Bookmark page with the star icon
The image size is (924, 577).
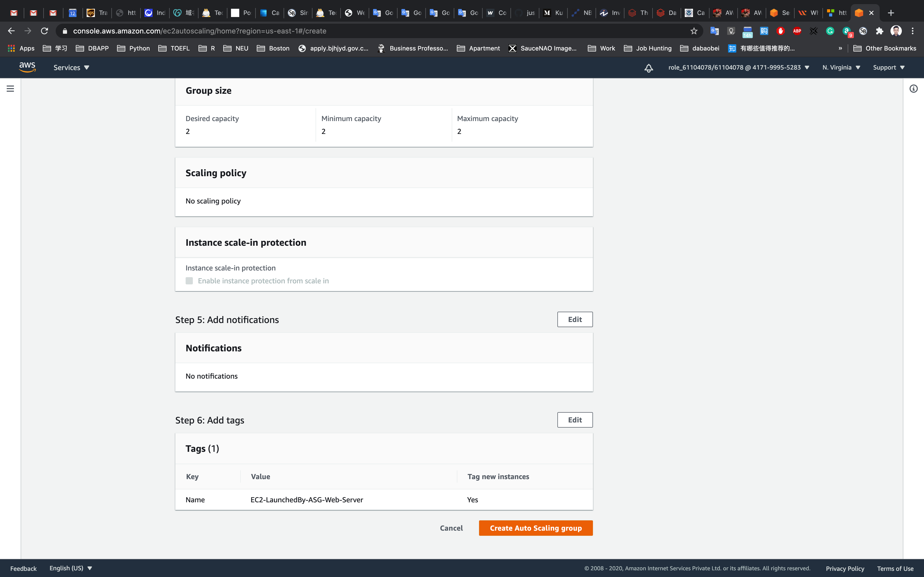(694, 31)
